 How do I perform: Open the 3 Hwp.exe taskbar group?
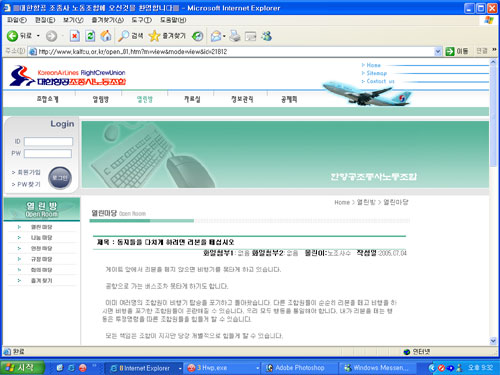coord(222,368)
